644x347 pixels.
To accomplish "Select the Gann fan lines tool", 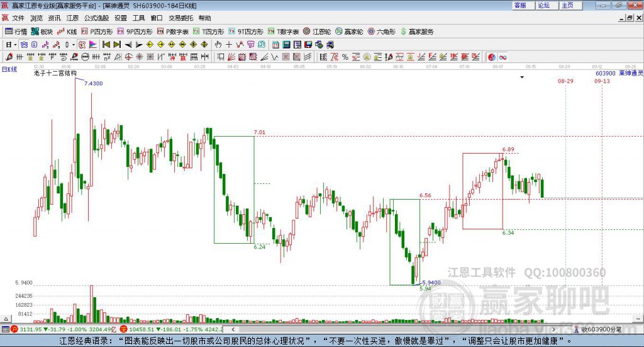I will coord(231,57).
